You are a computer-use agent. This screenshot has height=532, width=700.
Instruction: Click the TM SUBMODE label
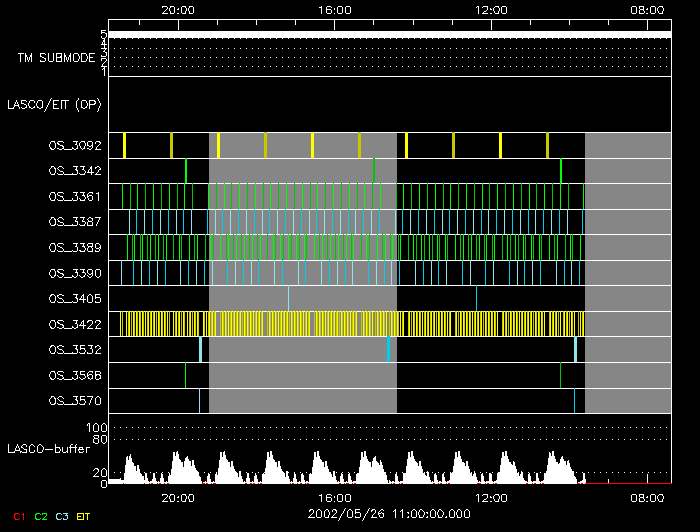point(56,57)
